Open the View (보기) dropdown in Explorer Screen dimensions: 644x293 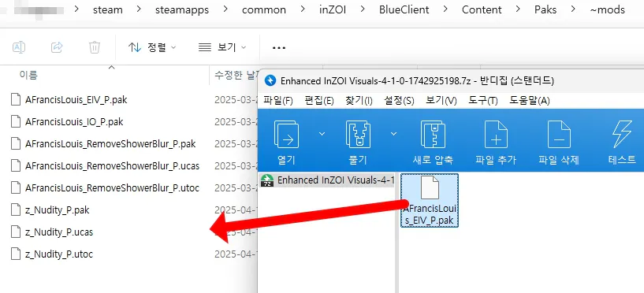222,47
